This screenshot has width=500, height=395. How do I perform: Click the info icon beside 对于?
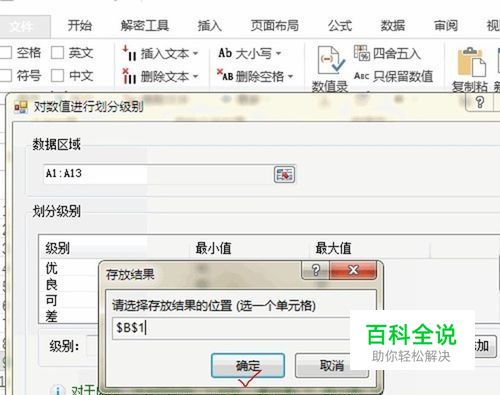pyautogui.click(x=57, y=390)
